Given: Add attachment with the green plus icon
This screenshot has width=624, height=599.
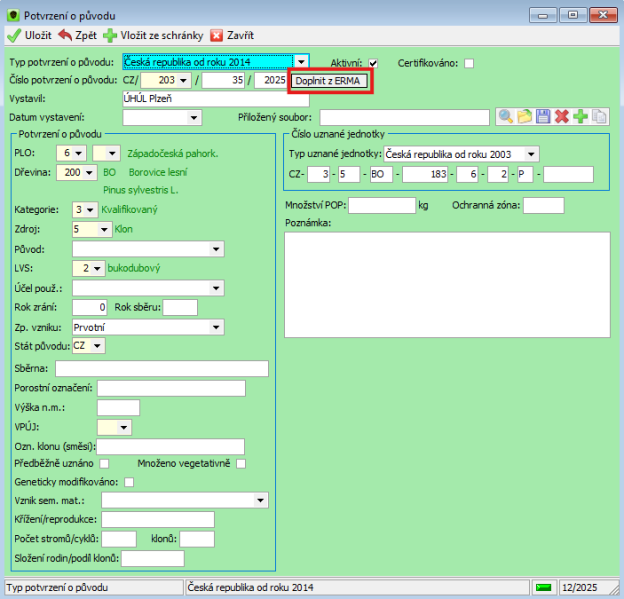Looking at the screenshot, I should [581, 117].
